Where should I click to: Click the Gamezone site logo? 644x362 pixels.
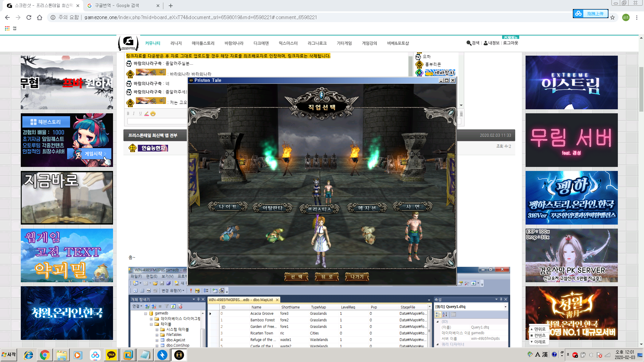tap(128, 43)
